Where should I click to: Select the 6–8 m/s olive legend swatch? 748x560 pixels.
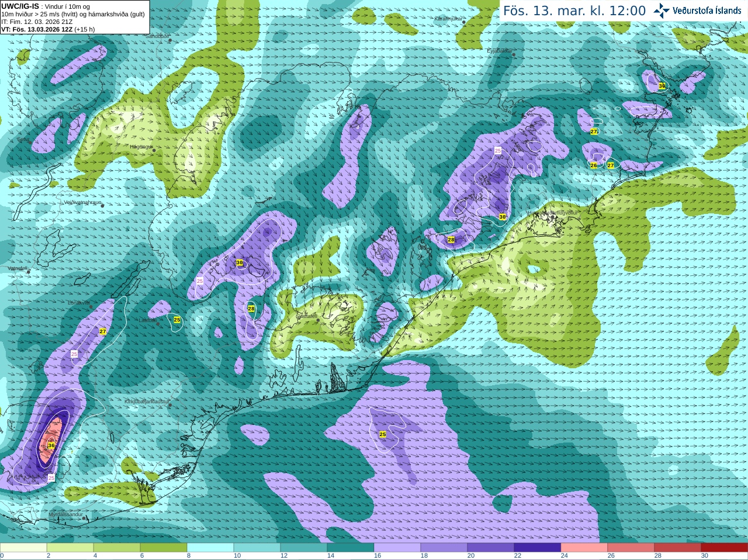[164, 548]
